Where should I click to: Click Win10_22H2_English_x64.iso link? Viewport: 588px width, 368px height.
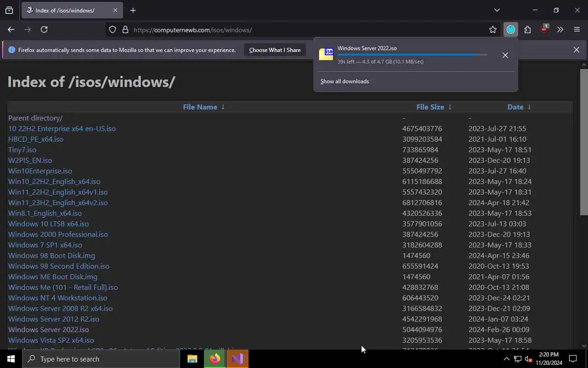(54, 182)
